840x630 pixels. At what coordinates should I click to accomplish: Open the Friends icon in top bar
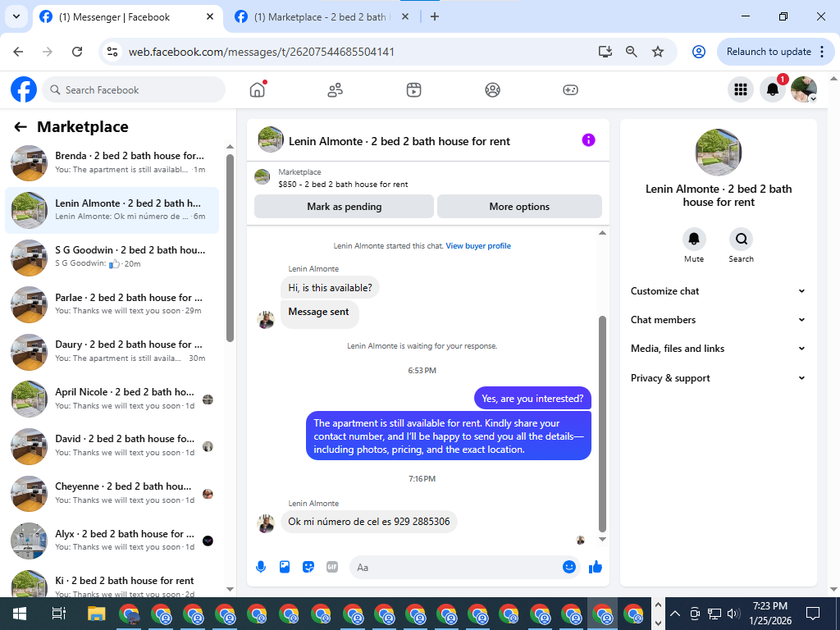pos(336,90)
